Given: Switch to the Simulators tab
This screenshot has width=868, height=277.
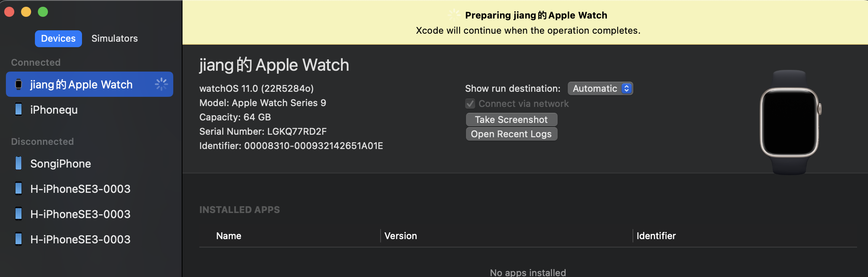Looking at the screenshot, I should tap(114, 38).
